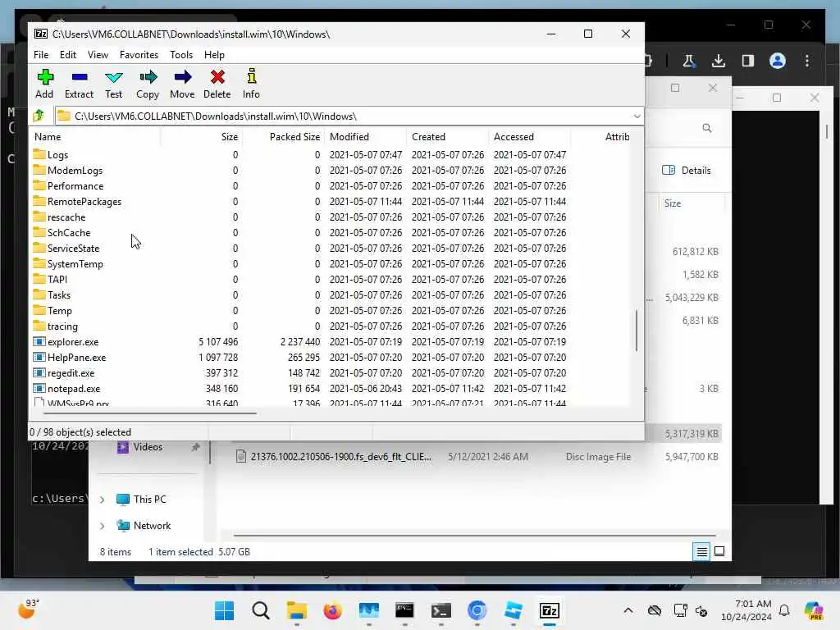Select the explorer.exe file icon
Viewport: 840px width, 630px height.
point(39,342)
